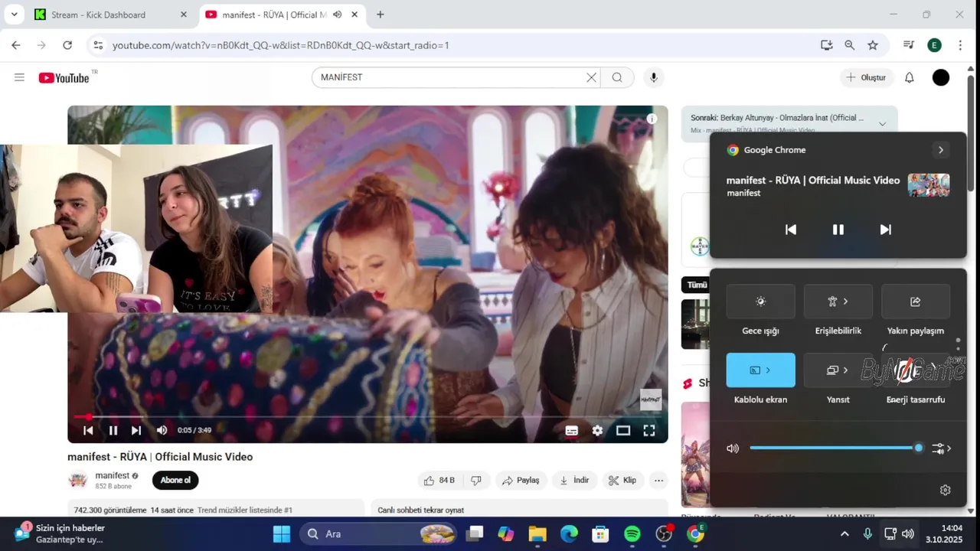Open the manifest channel avatar

[78, 481]
